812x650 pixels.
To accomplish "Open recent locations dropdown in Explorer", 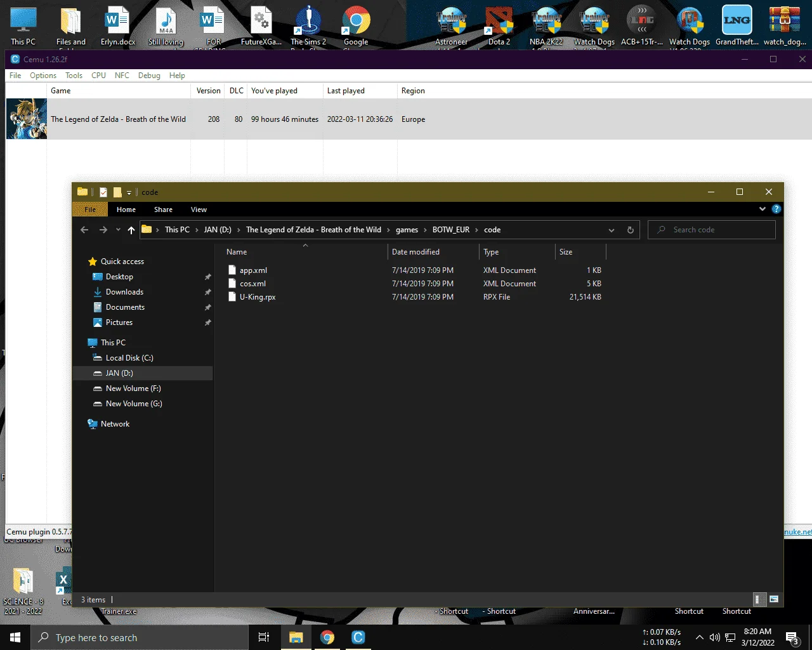I will pos(118,230).
